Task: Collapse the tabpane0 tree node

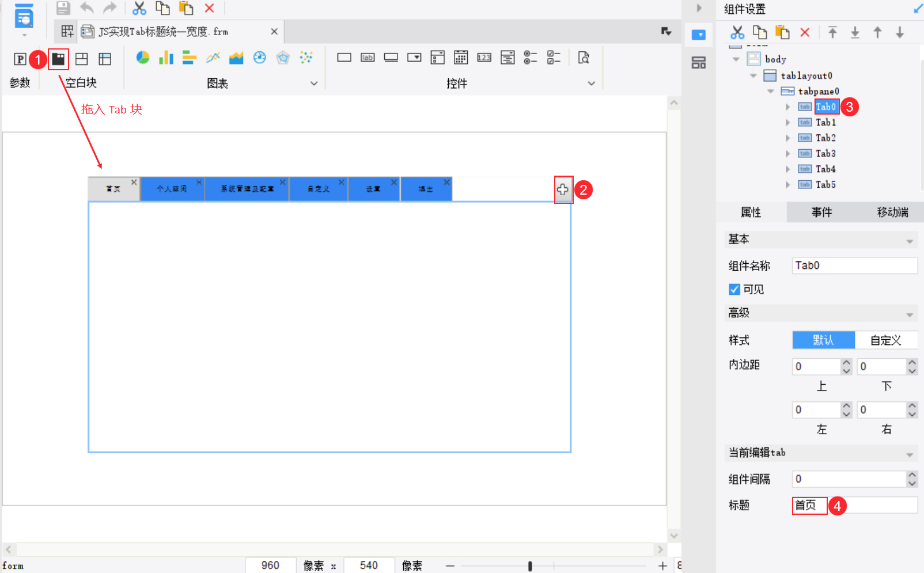Action: 770,91
